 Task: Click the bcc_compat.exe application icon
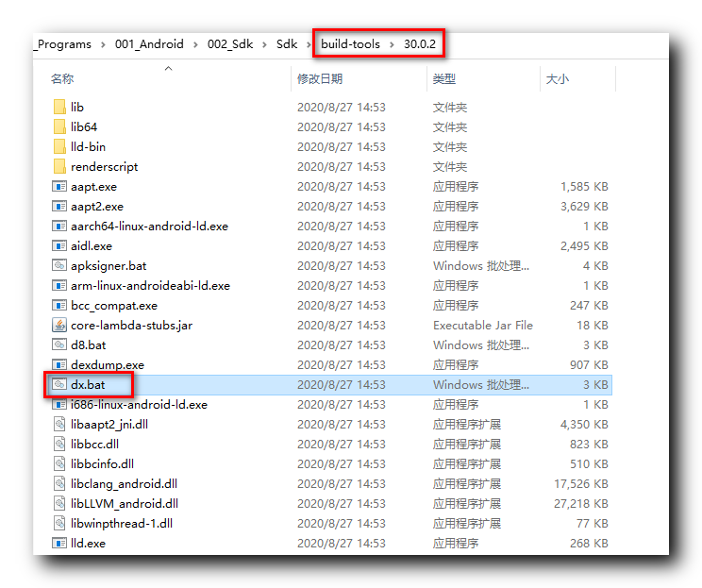[x=59, y=306]
